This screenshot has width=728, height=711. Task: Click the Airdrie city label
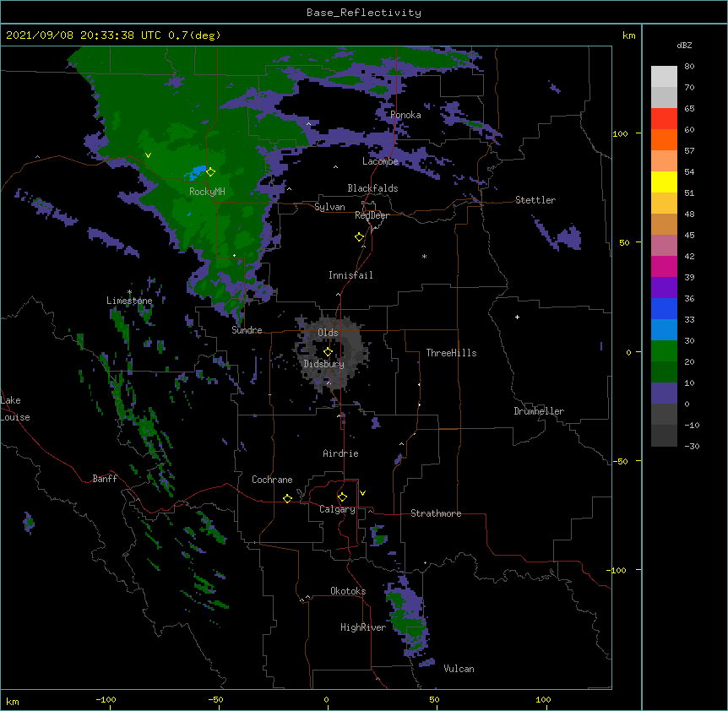(340, 453)
